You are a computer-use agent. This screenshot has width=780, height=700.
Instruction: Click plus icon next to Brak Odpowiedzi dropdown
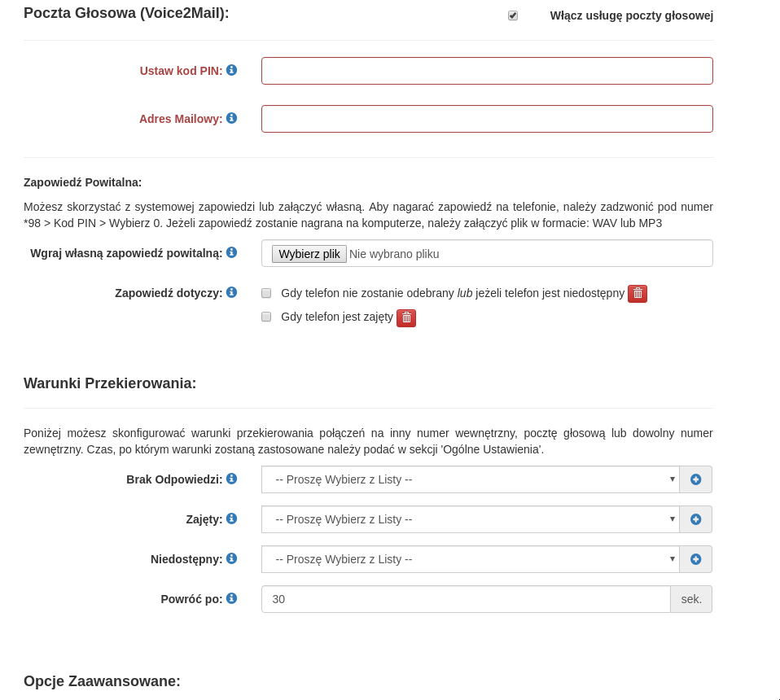click(695, 479)
